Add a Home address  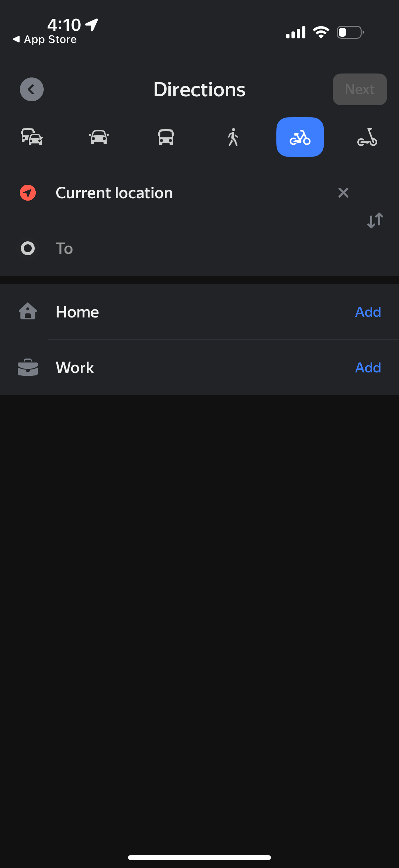368,312
